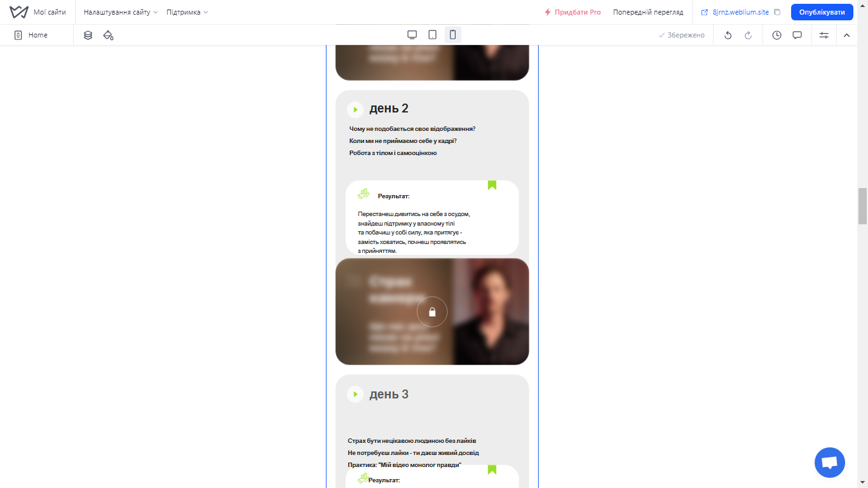Open version history clock icon
Image resolution: width=868 pixels, height=488 pixels.
pyautogui.click(x=776, y=35)
